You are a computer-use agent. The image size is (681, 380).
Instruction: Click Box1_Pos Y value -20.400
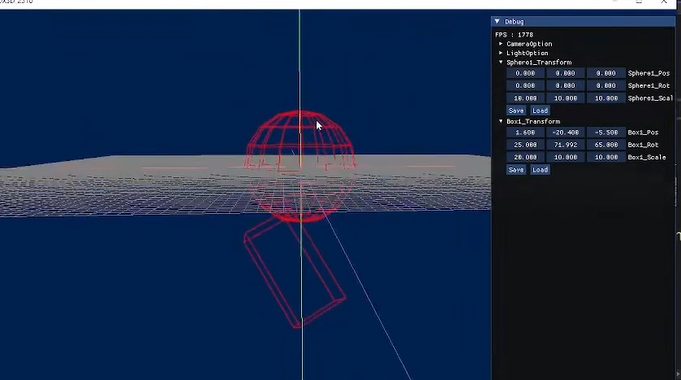tap(565, 132)
